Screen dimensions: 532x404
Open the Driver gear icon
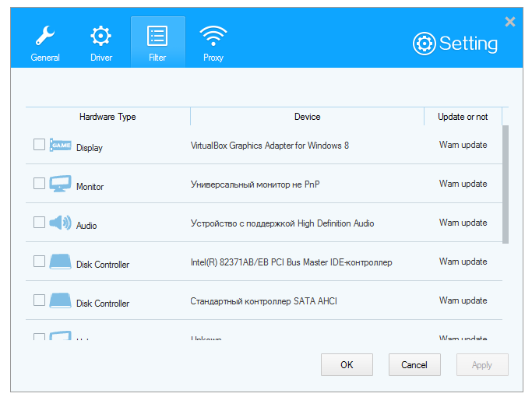[x=101, y=36]
